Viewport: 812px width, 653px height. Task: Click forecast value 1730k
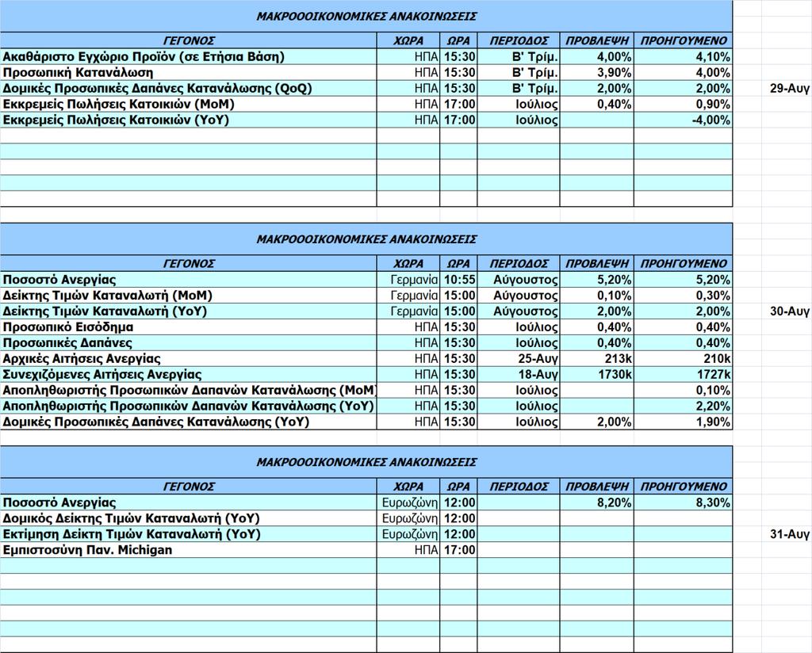coord(596,374)
